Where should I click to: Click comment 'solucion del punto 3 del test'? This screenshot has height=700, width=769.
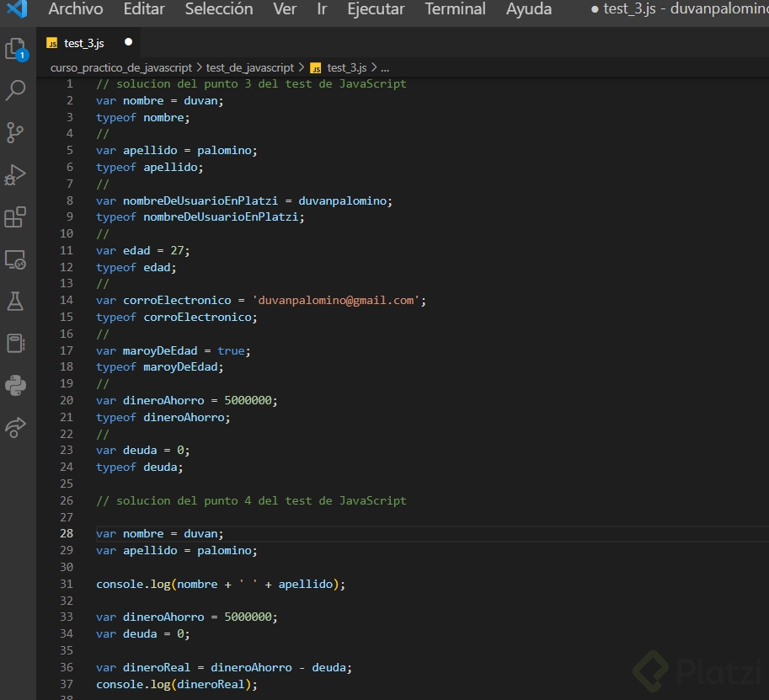tap(214, 84)
